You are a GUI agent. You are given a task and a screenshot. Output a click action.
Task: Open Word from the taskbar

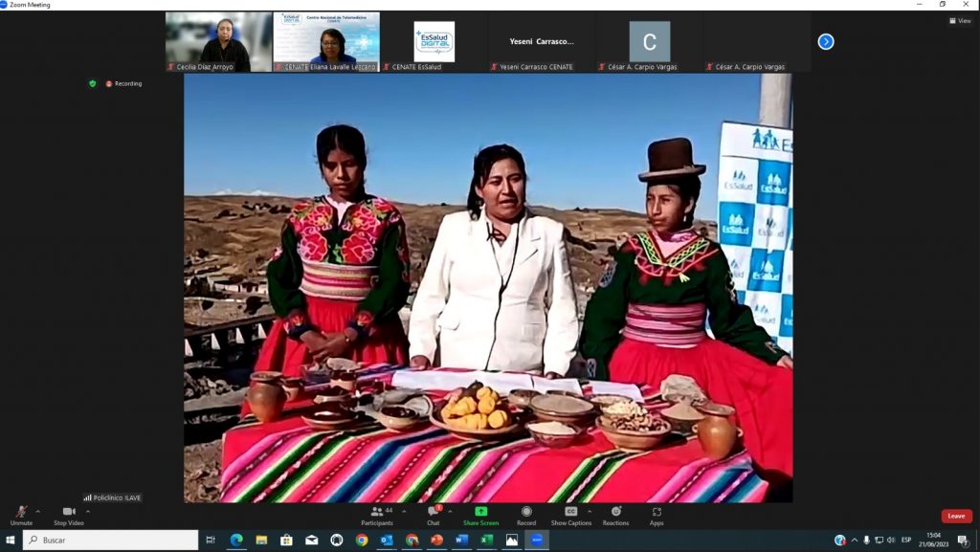(x=461, y=541)
